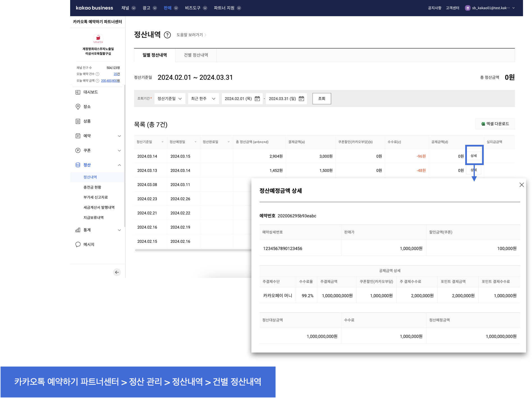The width and height of the screenshot is (532, 398).
Task: Switch to the 건별 정산내역 tab
Action: pos(196,55)
